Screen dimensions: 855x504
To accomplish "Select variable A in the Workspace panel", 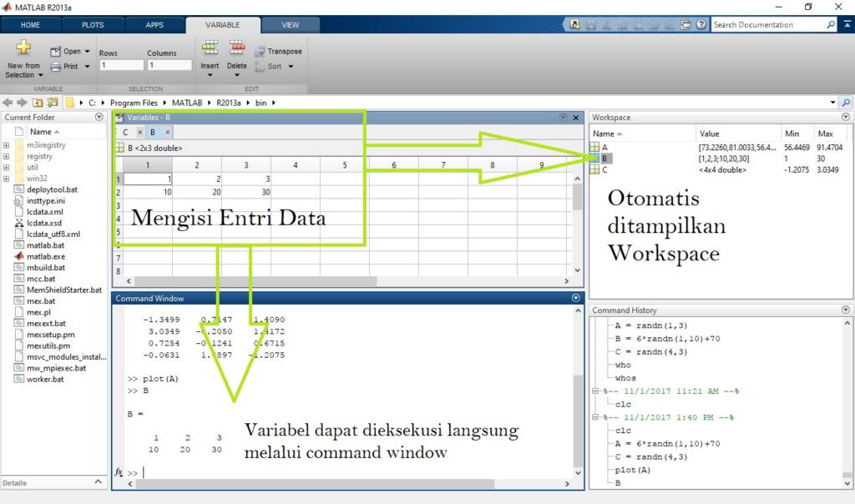I will point(605,147).
